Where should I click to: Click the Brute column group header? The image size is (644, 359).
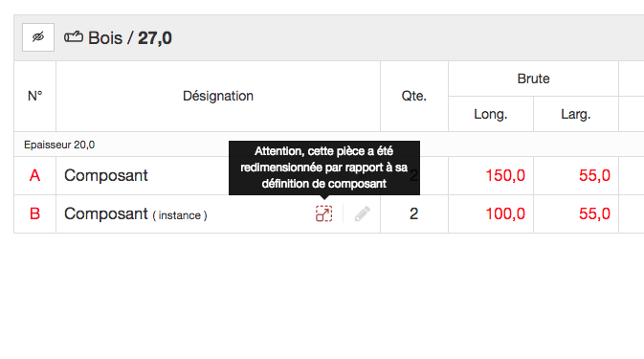click(533, 79)
